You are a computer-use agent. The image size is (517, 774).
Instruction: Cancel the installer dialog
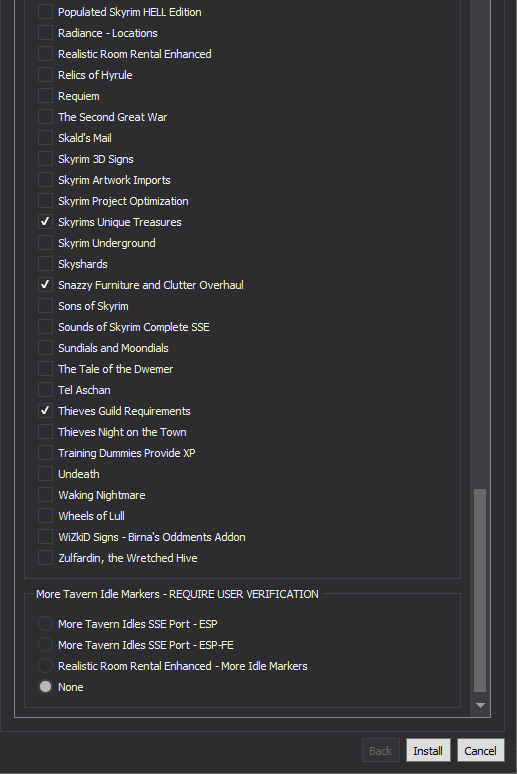point(480,750)
